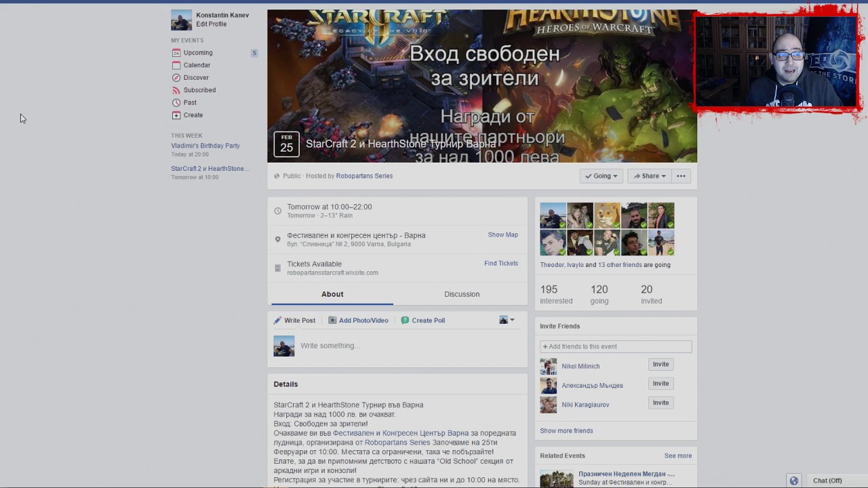
Task: Open Upcoming events calendar icon
Action: 176,53
